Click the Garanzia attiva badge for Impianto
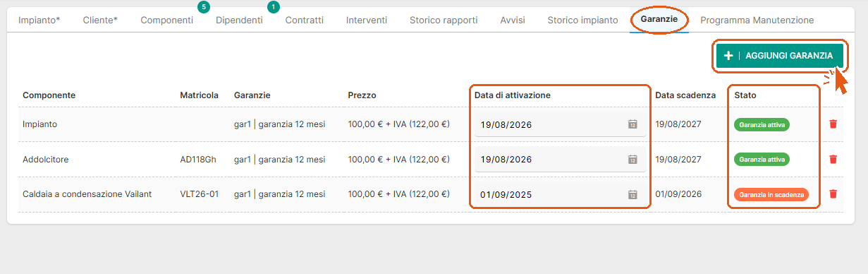This screenshot has height=274, width=868. tap(762, 124)
